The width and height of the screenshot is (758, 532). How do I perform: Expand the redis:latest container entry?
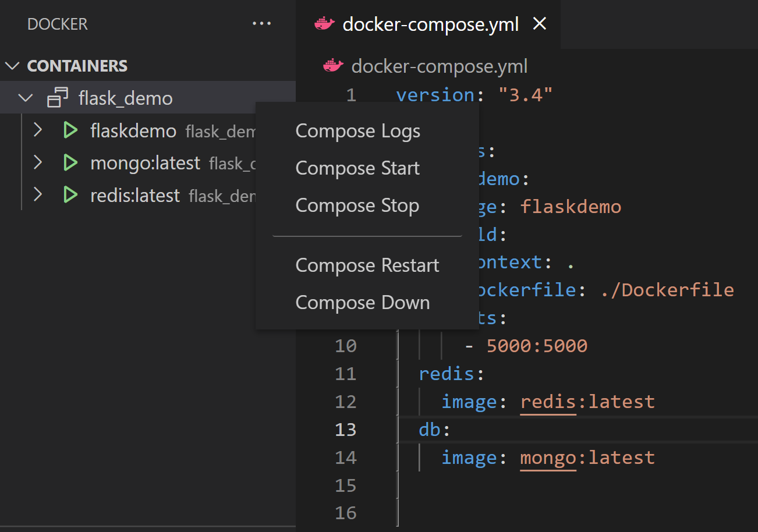(37, 196)
